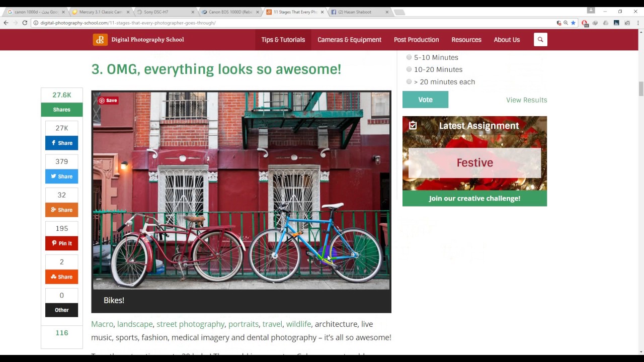
Task: Open the View Results link
Action: point(526,100)
